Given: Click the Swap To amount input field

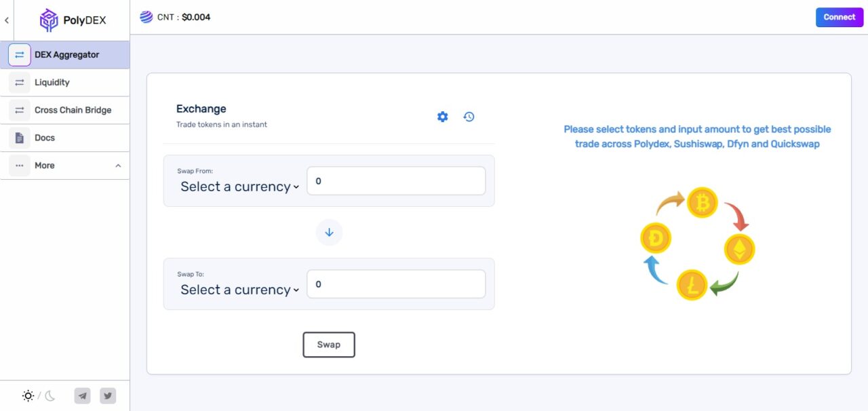Looking at the screenshot, I should pos(396,284).
